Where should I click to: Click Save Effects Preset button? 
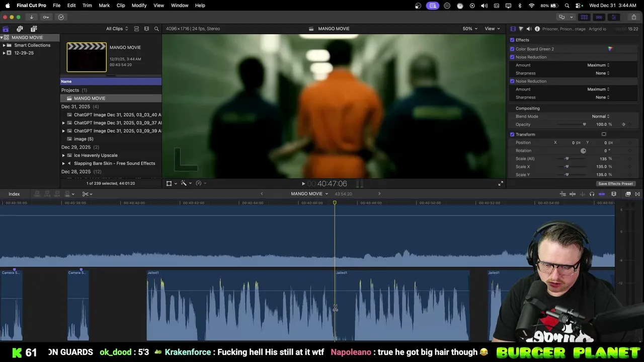(615, 184)
